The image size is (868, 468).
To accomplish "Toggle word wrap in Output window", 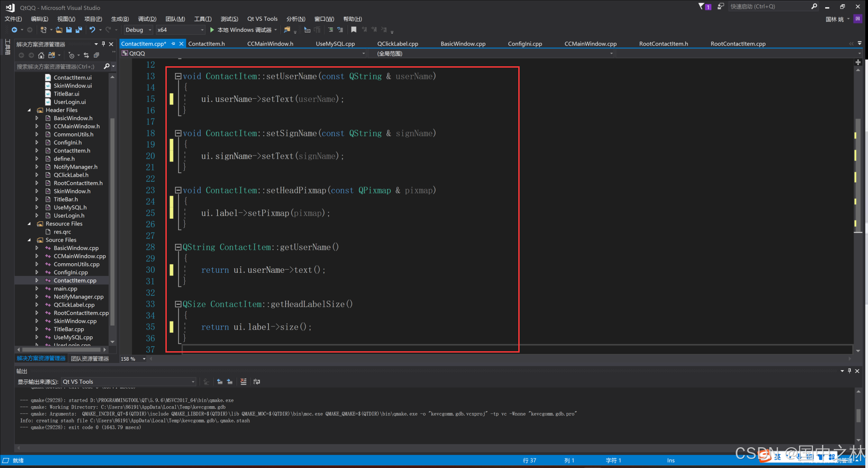I will point(257,381).
